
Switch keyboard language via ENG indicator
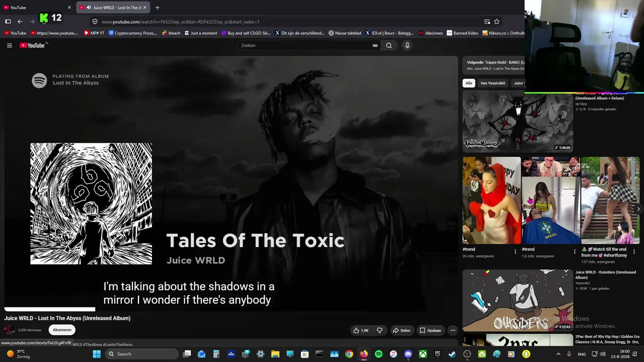click(582, 354)
